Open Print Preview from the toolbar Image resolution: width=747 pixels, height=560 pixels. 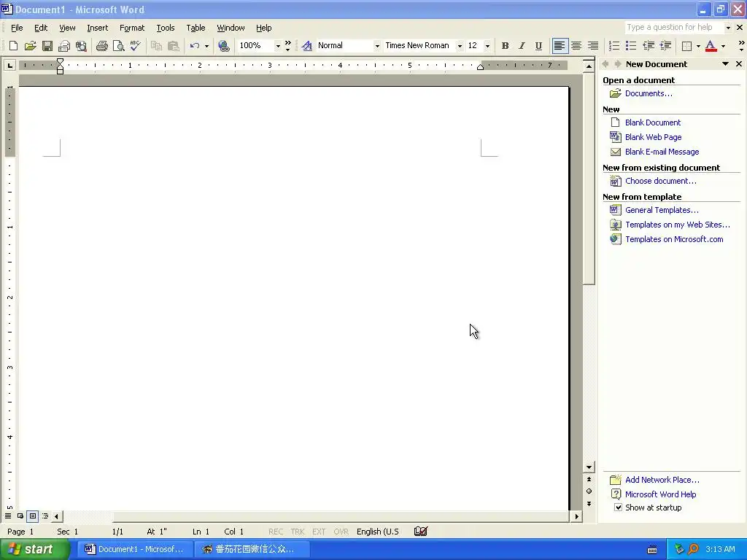click(118, 46)
